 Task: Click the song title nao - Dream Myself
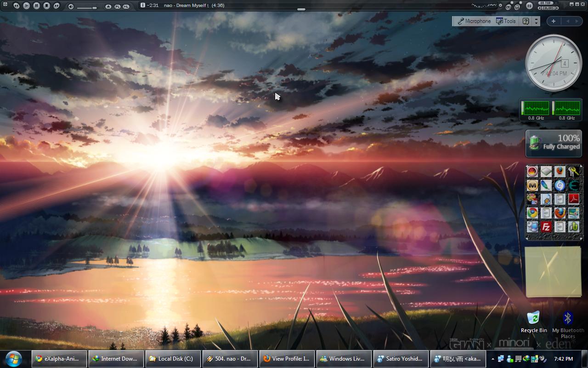point(186,6)
